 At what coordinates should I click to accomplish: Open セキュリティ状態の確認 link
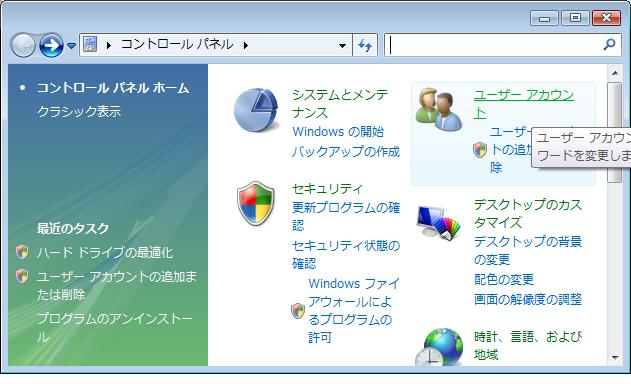click(x=346, y=254)
